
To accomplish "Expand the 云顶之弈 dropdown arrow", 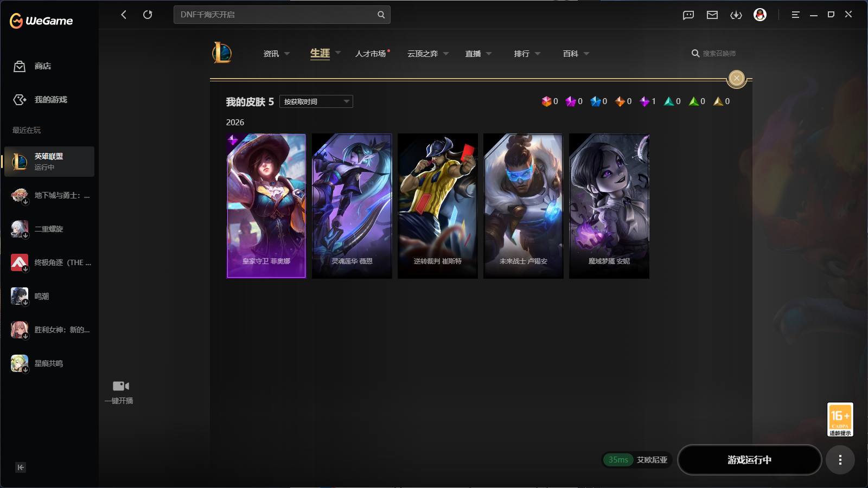I will 446,54.
